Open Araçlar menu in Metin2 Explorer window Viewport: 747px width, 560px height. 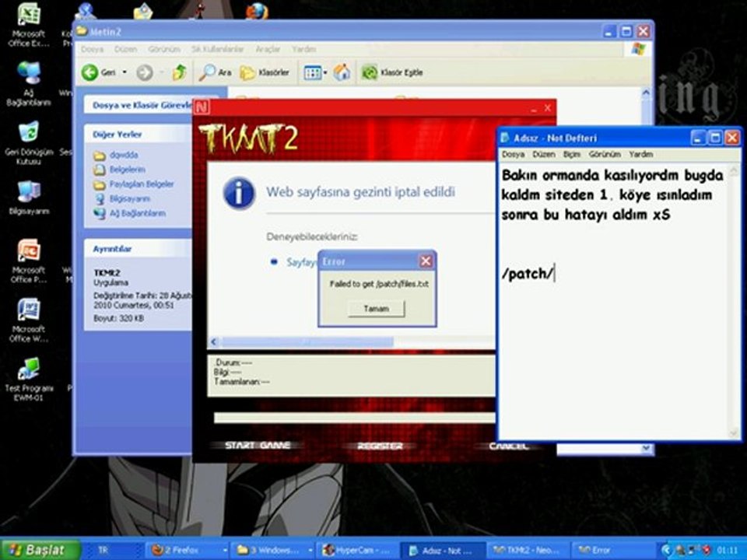pyautogui.click(x=268, y=49)
